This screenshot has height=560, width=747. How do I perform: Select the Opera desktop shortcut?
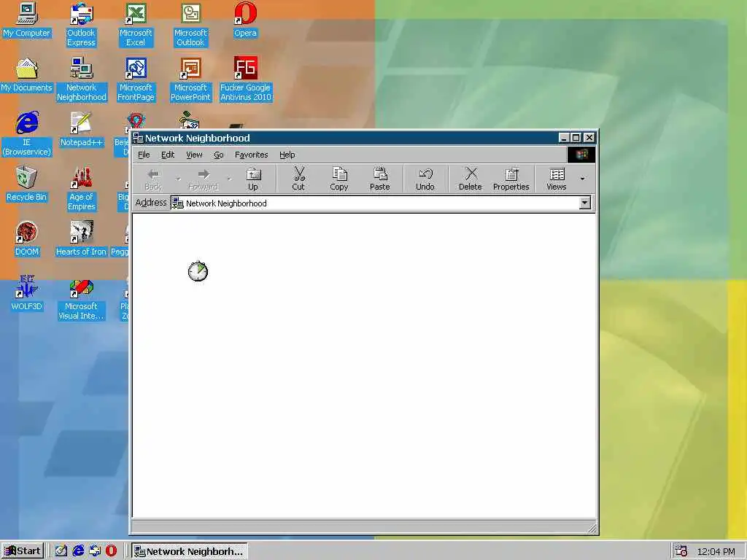pyautogui.click(x=245, y=21)
